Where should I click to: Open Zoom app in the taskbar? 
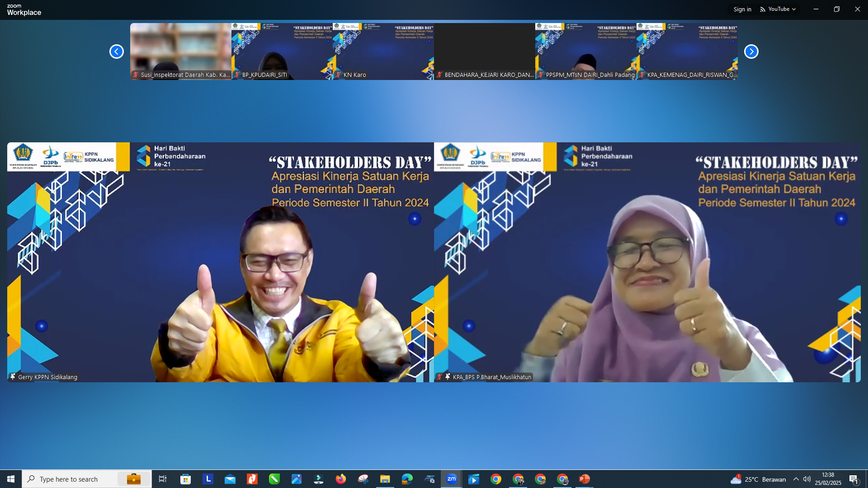(451, 479)
